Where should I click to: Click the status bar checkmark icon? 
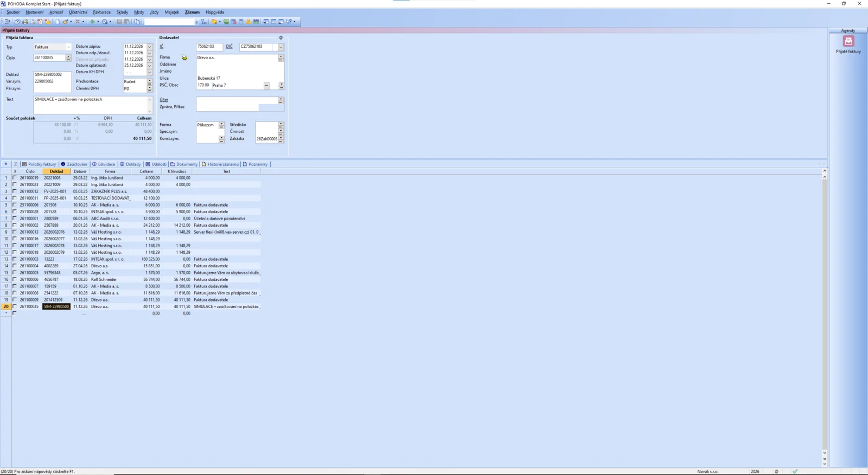795,471
